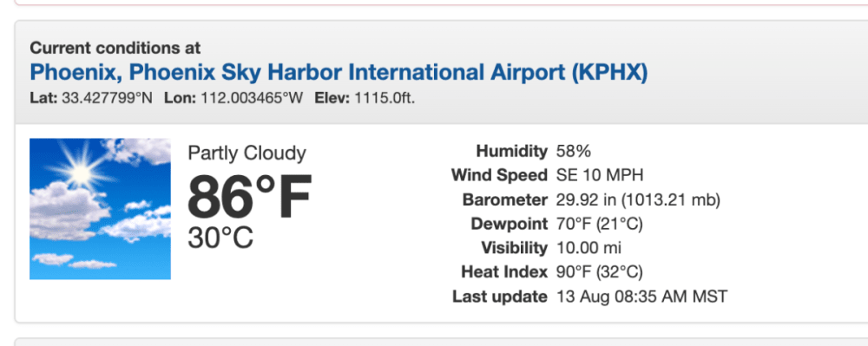868x346 pixels.
Task: Open the Phoenix Sky Harbor International Airport (KPHX) link
Action: coord(339,72)
